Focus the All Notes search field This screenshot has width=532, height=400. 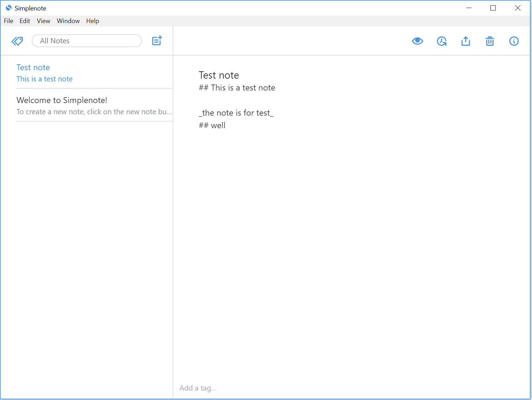[x=87, y=41]
